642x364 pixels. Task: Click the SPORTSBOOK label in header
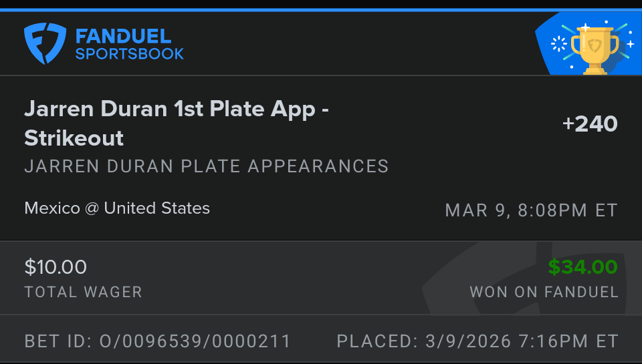129,54
